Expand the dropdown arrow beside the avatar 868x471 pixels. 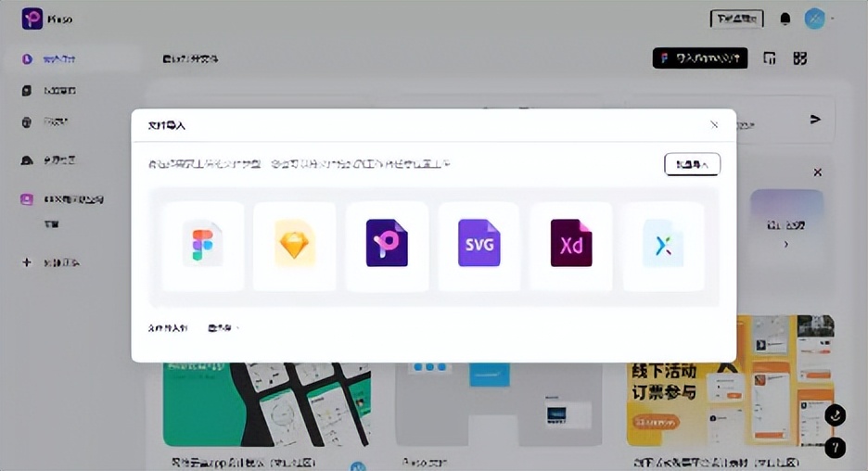833,19
